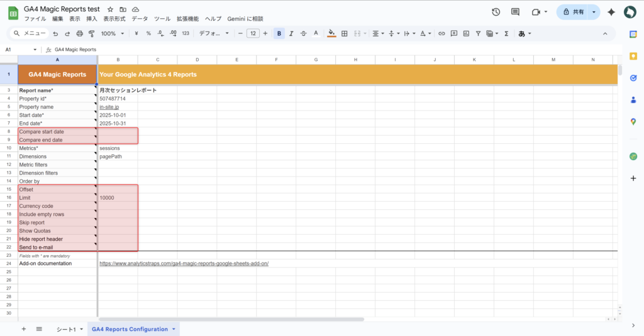Open the 100% zoom dropdown
The height and width of the screenshot is (336, 644).
pos(112,33)
